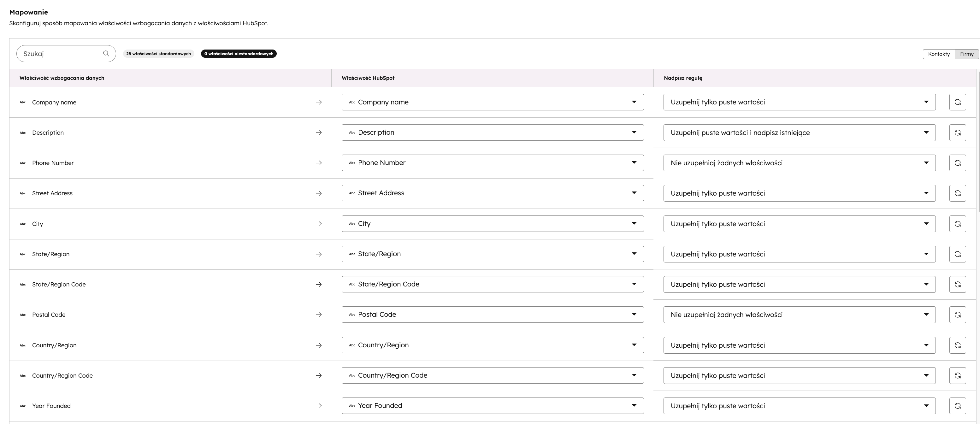Click the magnifier icon in the Szukaj field
This screenshot has width=980, height=424.
(106, 54)
